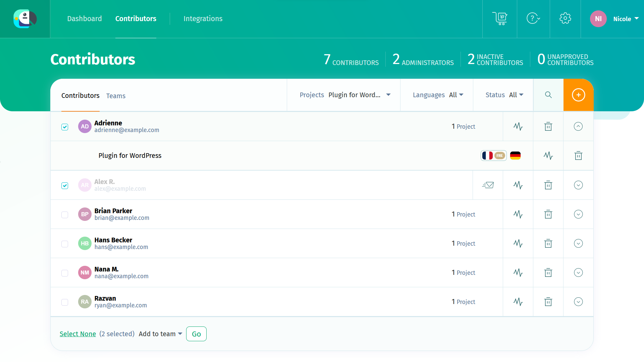Open Integrations in top navigation

coord(203,19)
